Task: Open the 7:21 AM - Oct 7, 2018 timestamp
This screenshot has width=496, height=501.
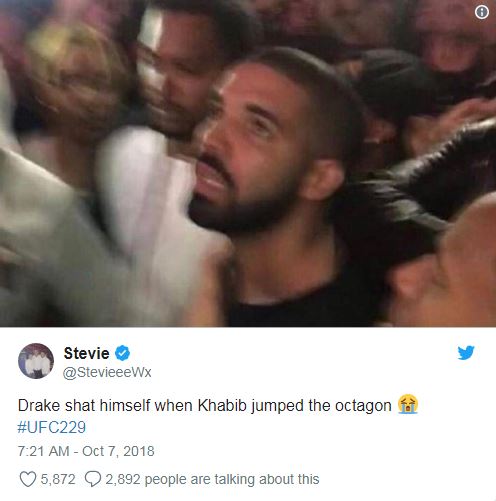Action: 86,451
